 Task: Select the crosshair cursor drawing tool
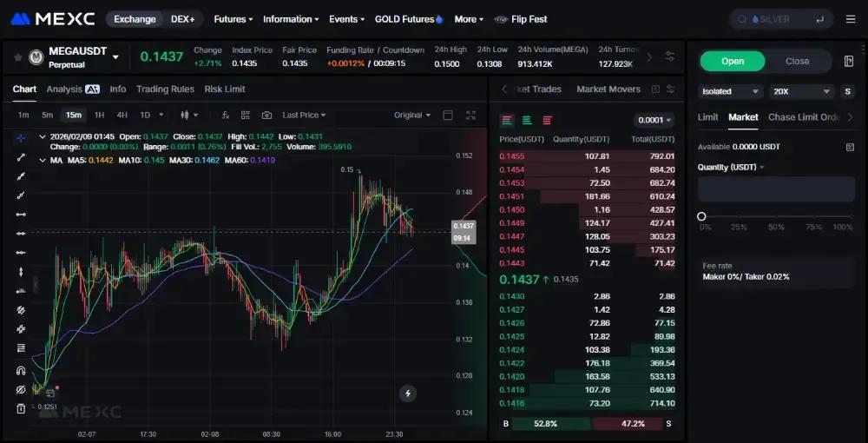click(21, 138)
